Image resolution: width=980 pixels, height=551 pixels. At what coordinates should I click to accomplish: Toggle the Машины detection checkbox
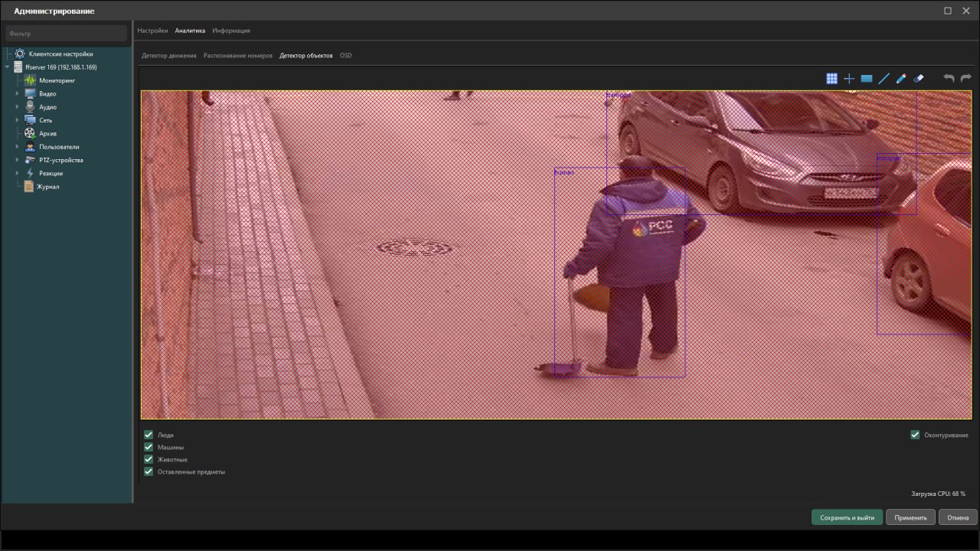point(149,447)
